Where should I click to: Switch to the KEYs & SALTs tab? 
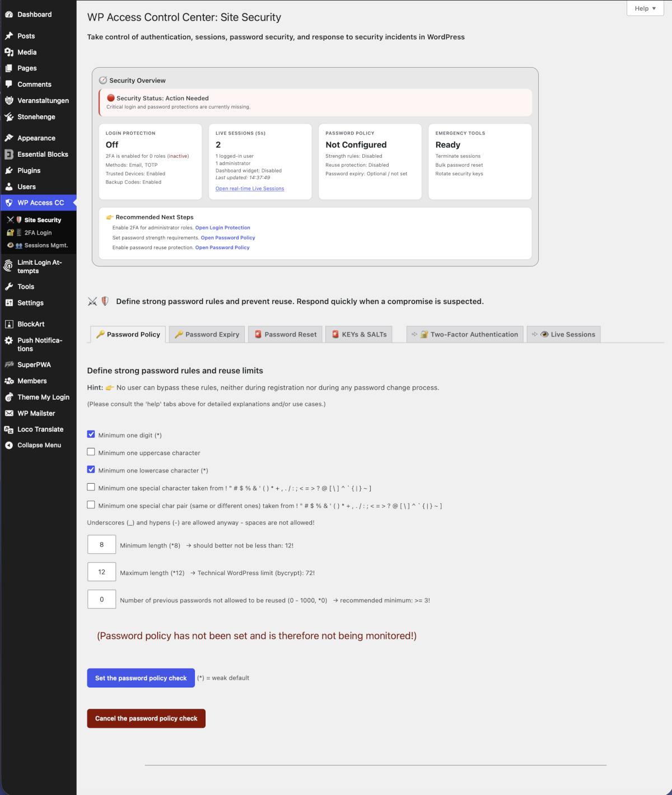tap(359, 334)
